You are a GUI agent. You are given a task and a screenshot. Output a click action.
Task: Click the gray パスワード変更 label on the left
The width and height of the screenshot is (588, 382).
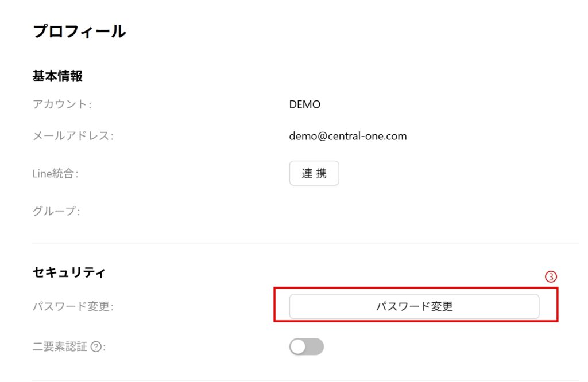click(x=73, y=306)
